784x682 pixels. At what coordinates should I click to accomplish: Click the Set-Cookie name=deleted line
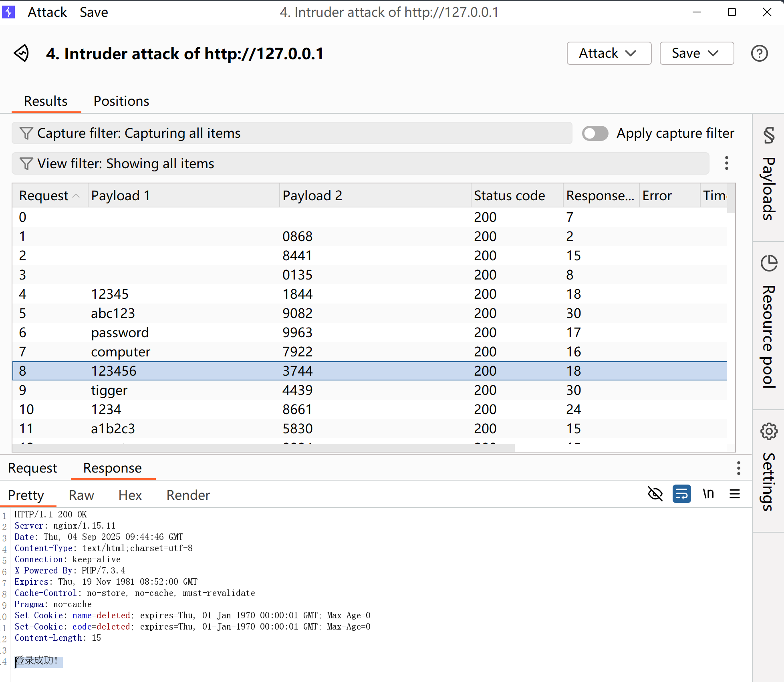coord(192,615)
